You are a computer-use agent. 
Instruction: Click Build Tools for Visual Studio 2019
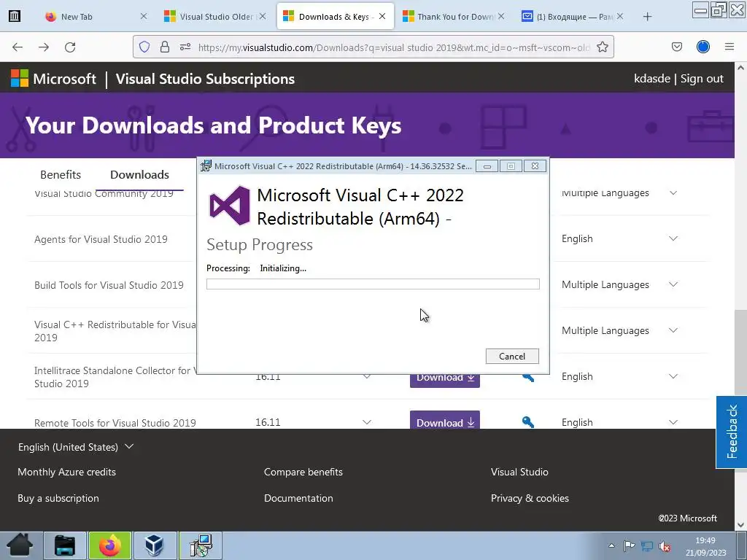pyautogui.click(x=109, y=285)
